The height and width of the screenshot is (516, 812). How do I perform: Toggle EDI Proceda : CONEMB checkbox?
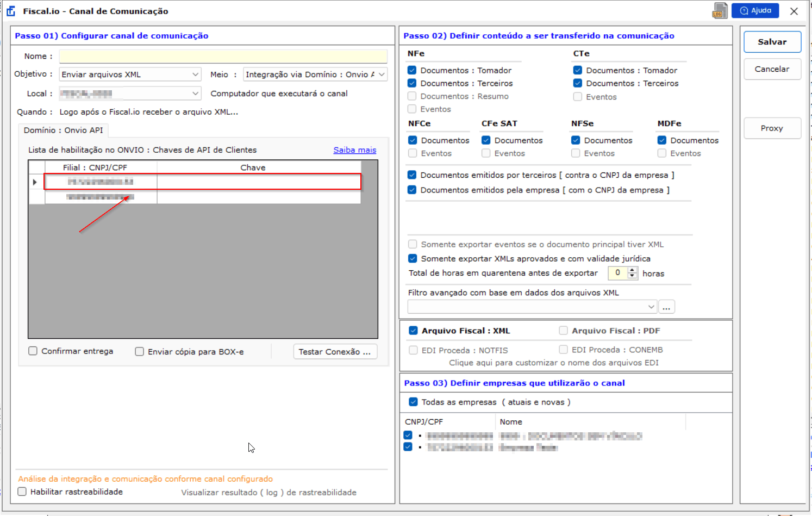coord(563,350)
